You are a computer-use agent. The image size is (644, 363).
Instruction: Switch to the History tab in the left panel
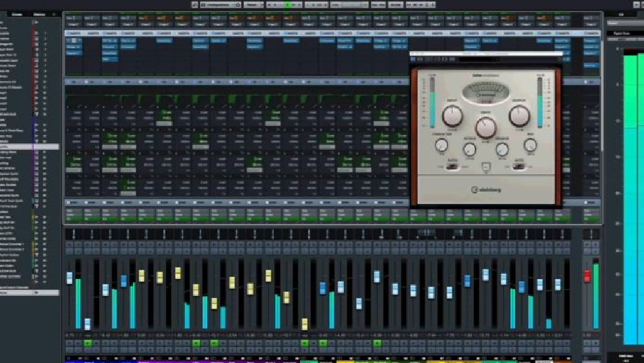(x=40, y=13)
